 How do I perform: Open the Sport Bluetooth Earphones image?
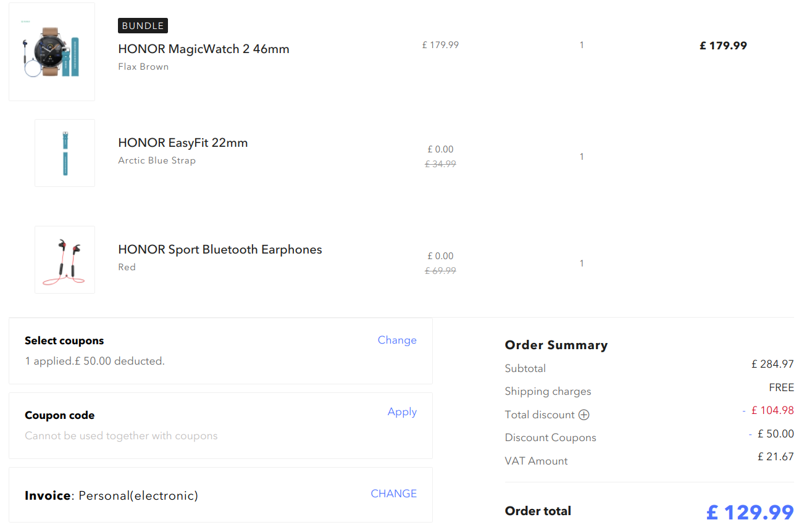[x=65, y=260]
